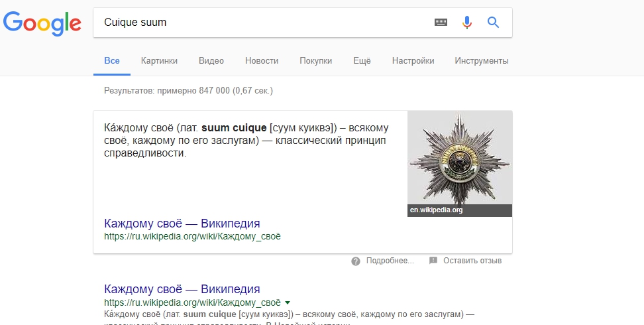Select the Все tab
The image size is (644, 325).
coord(112,61)
